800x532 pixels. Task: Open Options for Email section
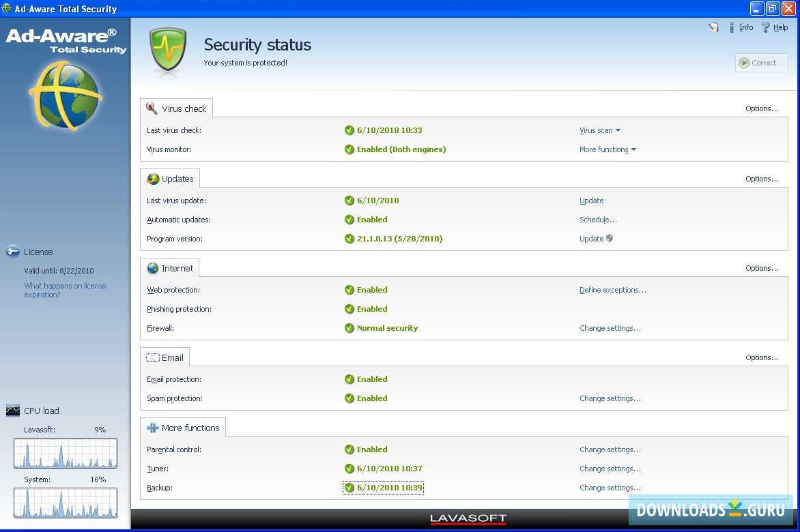(x=762, y=357)
